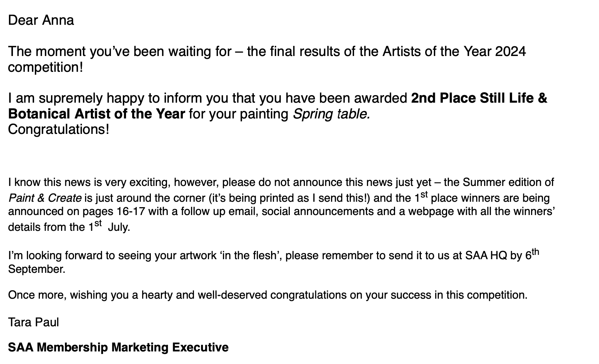The width and height of the screenshot is (599, 364).
Task: Click the bold '2nd Place Still Life &' text
Action: click(479, 98)
